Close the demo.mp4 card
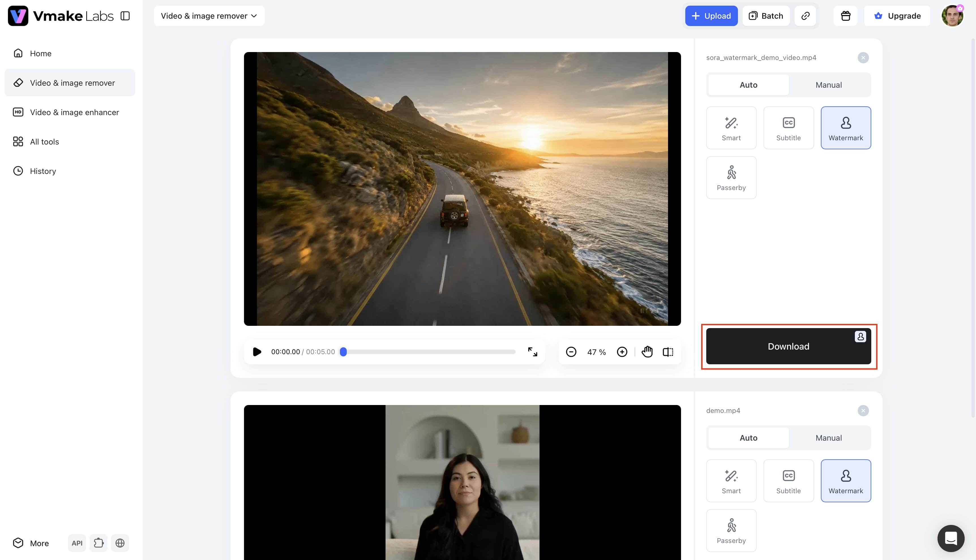The image size is (976, 560). (x=863, y=411)
